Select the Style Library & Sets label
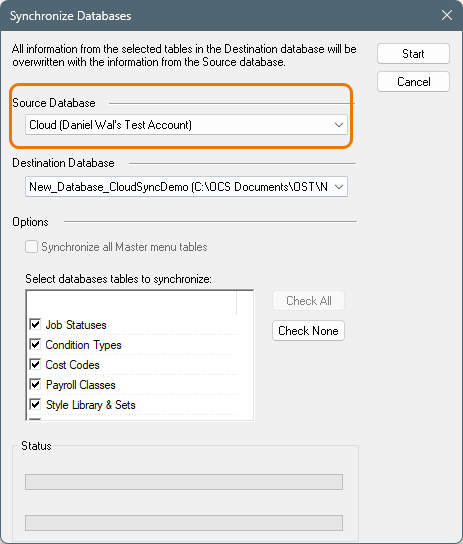The image size is (463, 544). pos(91,405)
